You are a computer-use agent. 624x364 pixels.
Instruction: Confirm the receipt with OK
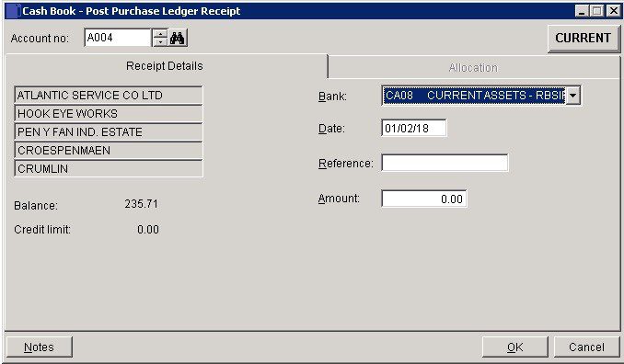515,347
